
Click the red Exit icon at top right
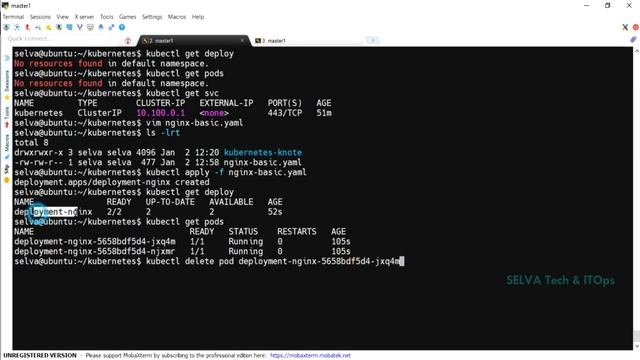click(636, 27)
